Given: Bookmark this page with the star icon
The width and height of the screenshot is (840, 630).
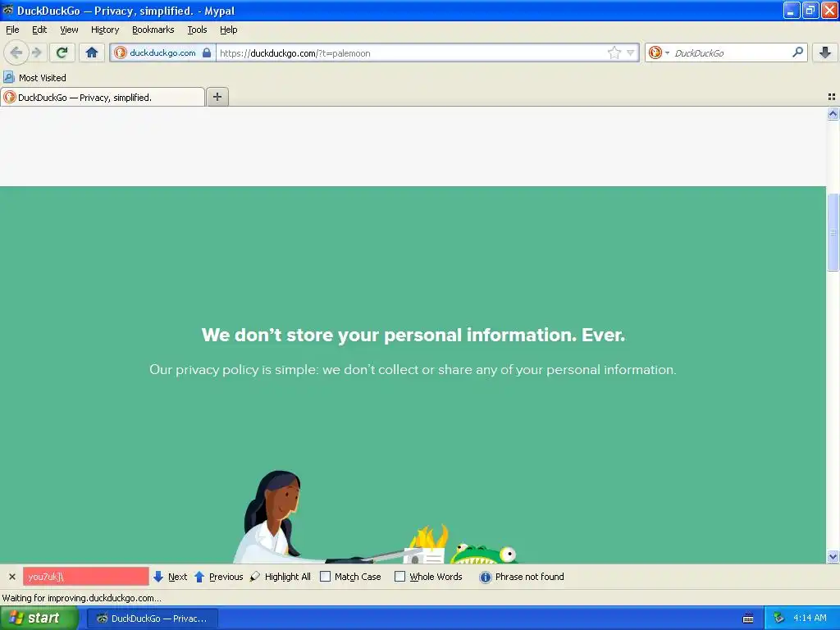Looking at the screenshot, I should pos(614,52).
